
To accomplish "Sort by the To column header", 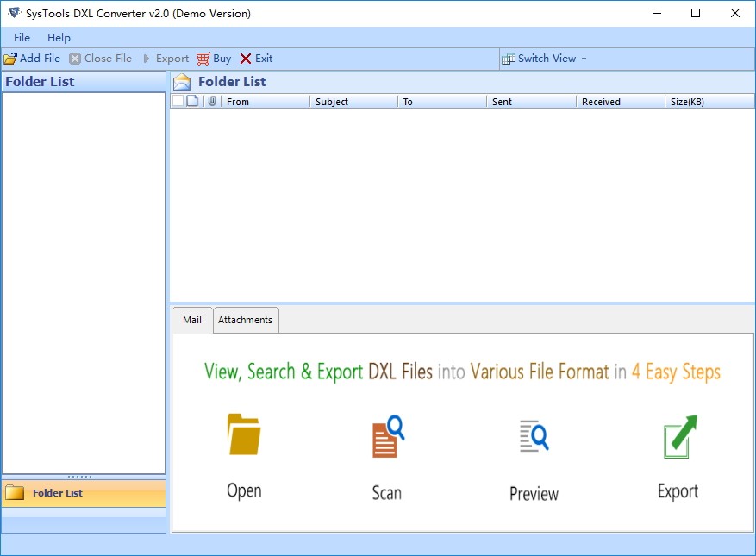I will tap(441, 101).
